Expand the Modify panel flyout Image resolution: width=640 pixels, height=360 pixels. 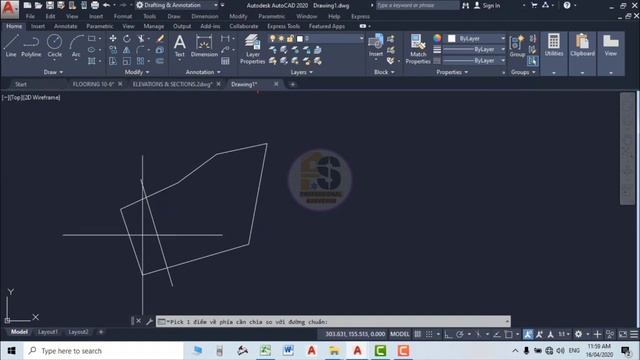[137, 72]
